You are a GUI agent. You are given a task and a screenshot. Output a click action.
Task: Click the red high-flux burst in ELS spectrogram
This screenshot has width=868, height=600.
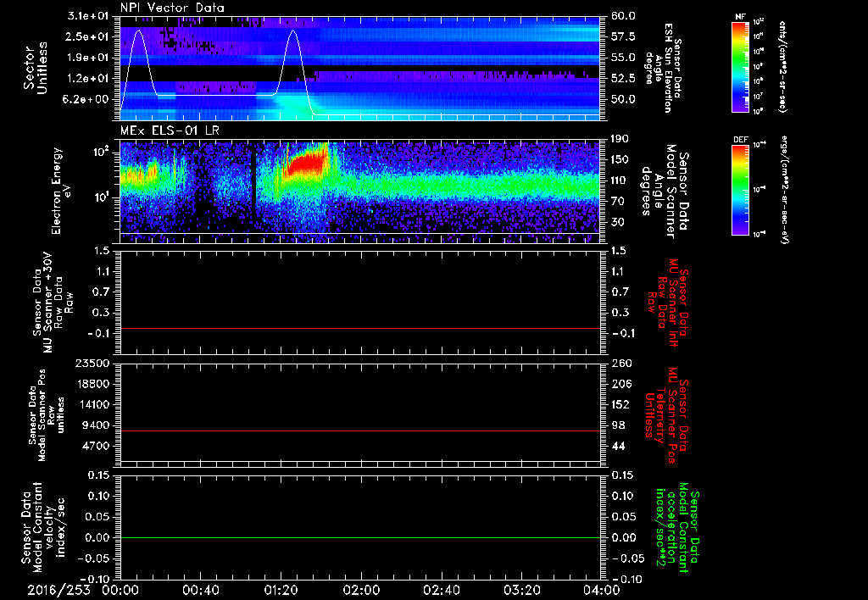(304, 164)
